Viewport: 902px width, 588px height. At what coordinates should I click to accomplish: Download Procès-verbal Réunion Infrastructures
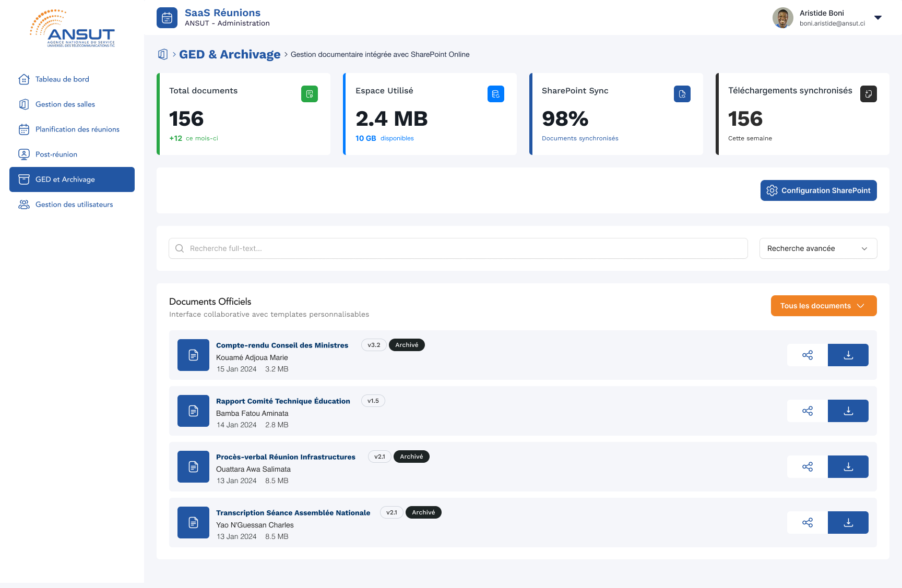(848, 467)
